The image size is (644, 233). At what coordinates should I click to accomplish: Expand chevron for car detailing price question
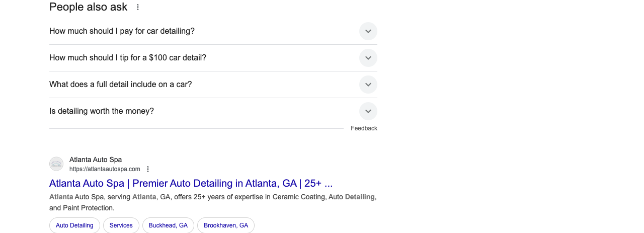[368, 31]
